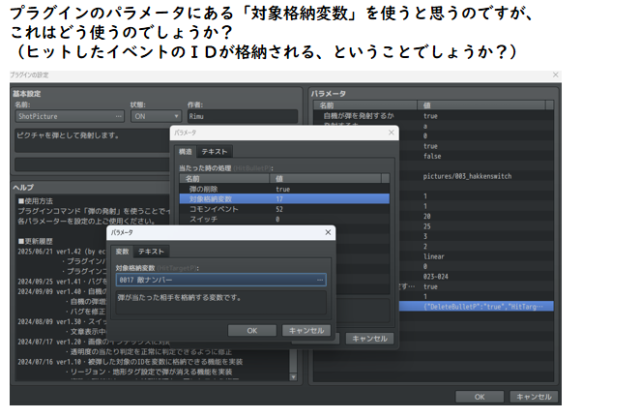Select the 構造 tab
Image resolution: width=640 pixels, height=418 pixels.
tap(185, 151)
